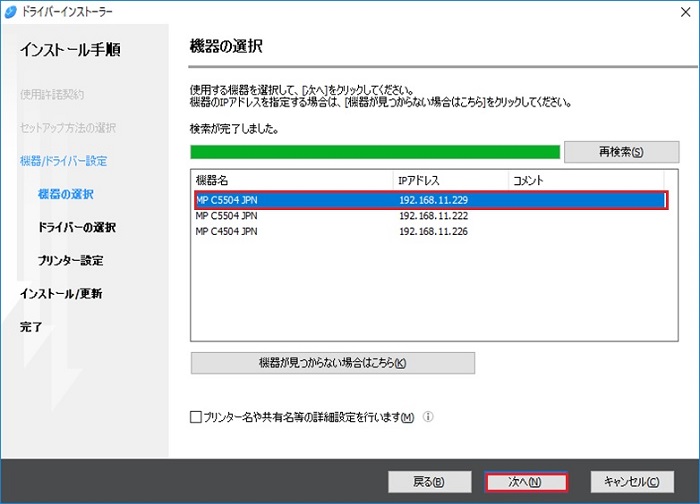This screenshot has width=700, height=504.
Task: Close the driver installer window
Action: coord(686,12)
